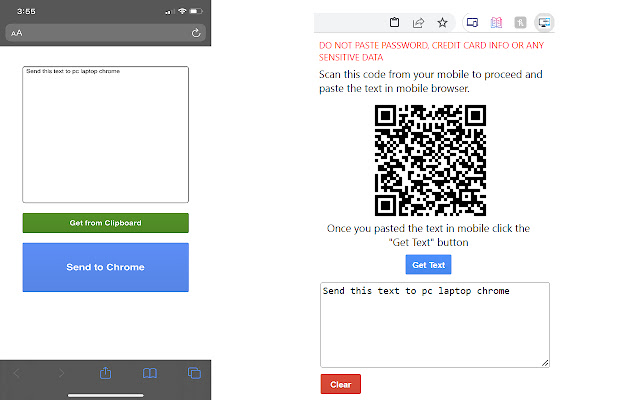Tap the 3:55 clock in mobile status bar
The width and height of the screenshot is (640, 400).
[26, 11]
